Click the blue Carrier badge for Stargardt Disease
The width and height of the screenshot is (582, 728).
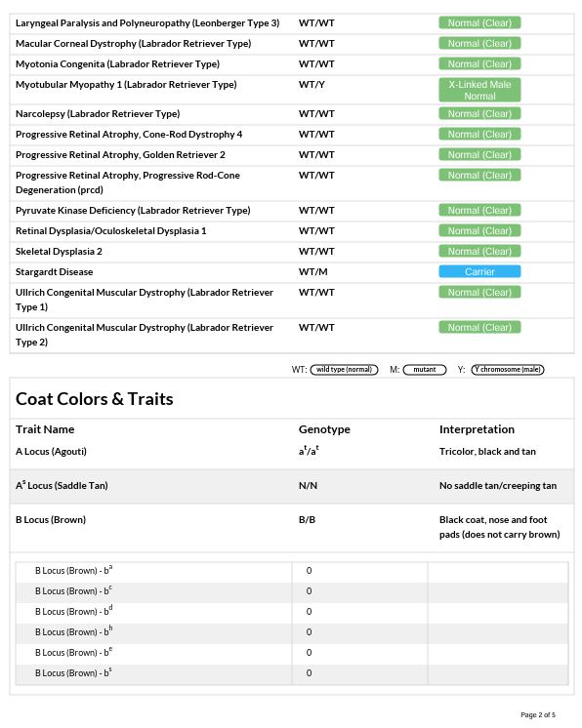pyautogui.click(x=479, y=271)
